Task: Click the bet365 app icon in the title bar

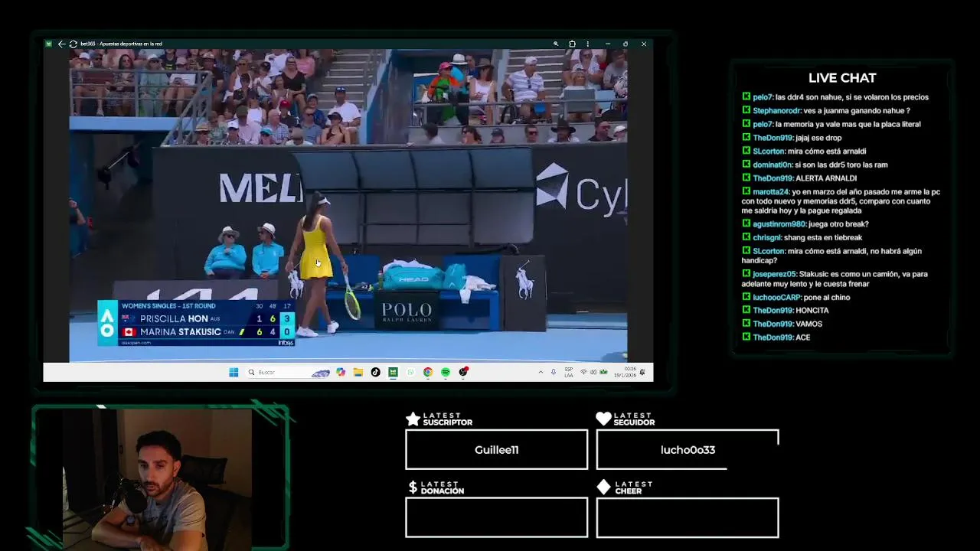Action: [x=49, y=44]
